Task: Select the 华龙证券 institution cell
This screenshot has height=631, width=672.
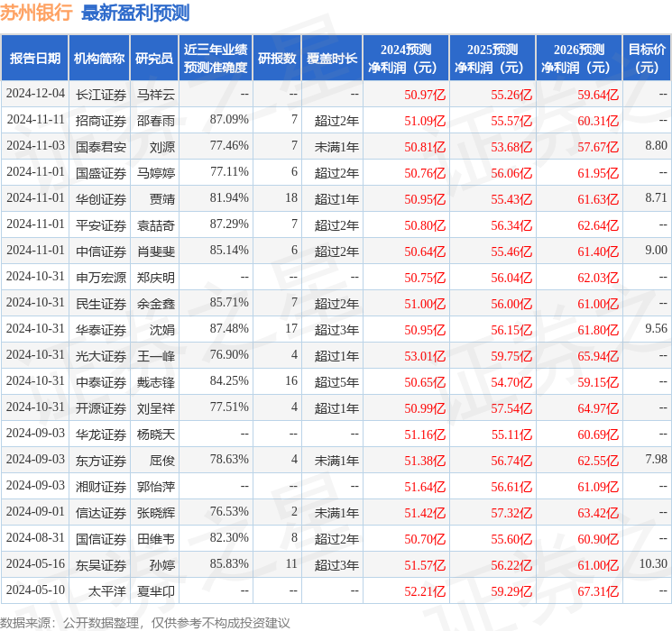Action: pyautogui.click(x=101, y=434)
